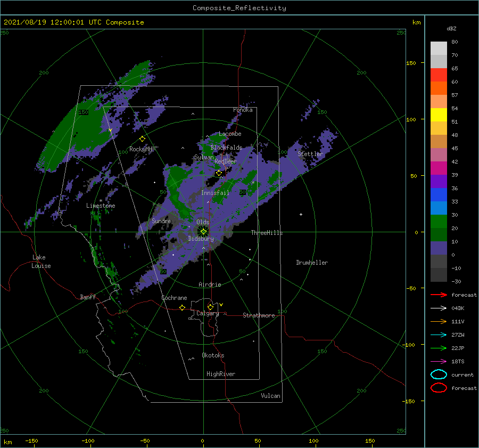Click the Banff label
479x448 pixels.
pos(88,297)
